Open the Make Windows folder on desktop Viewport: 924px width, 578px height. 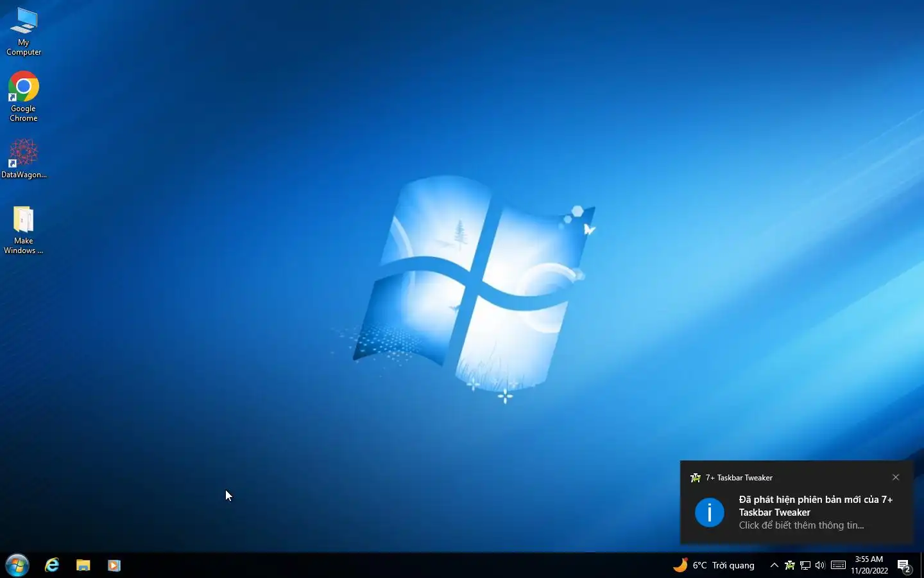[x=24, y=230]
